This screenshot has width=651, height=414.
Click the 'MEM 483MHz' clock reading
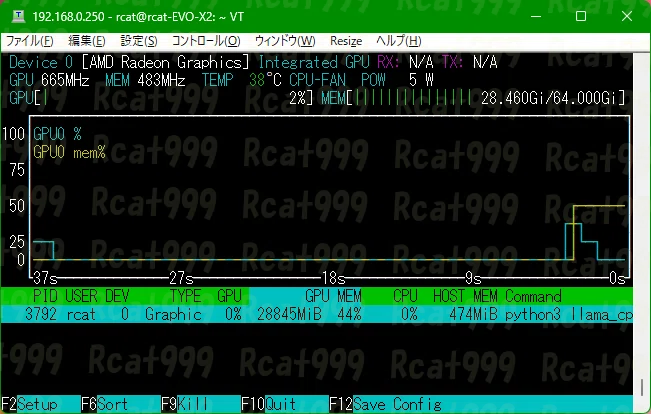(x=145, y=80)
